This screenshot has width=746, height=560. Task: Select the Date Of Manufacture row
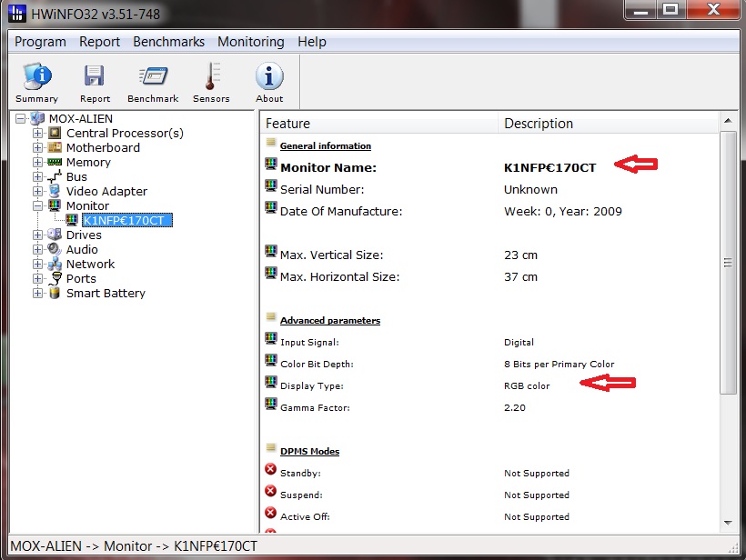(x=490, y=212)
